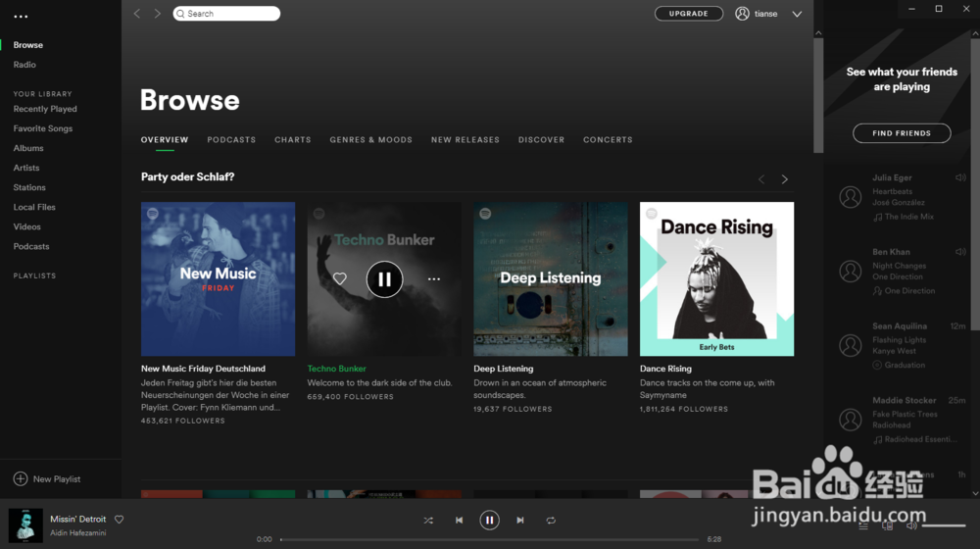Open Albums in the sidebar

click(x=28, y=148)
